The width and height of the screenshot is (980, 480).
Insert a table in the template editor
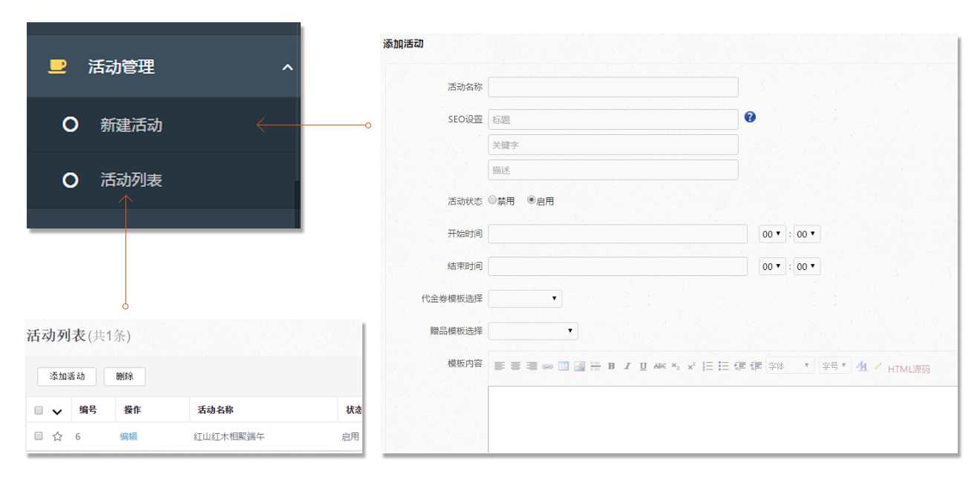(x=563, y=366)
